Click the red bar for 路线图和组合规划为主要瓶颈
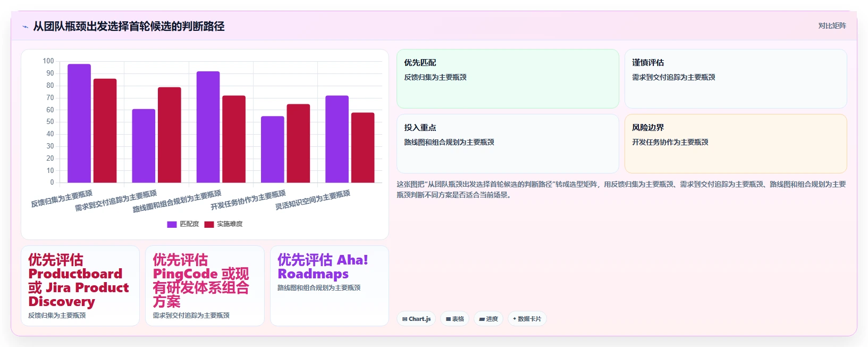This screenshot has width=868, height=347. 234,139
